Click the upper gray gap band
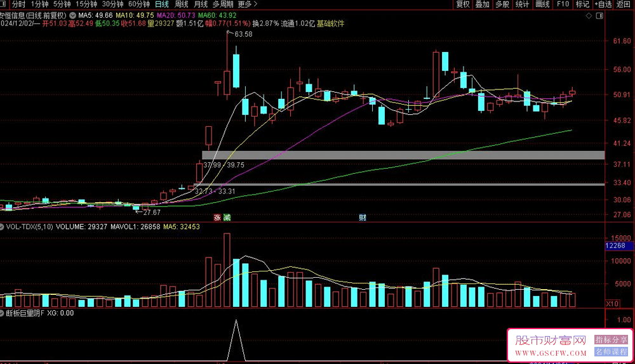This screenshot has width=635, height=364. pos(403,155)
